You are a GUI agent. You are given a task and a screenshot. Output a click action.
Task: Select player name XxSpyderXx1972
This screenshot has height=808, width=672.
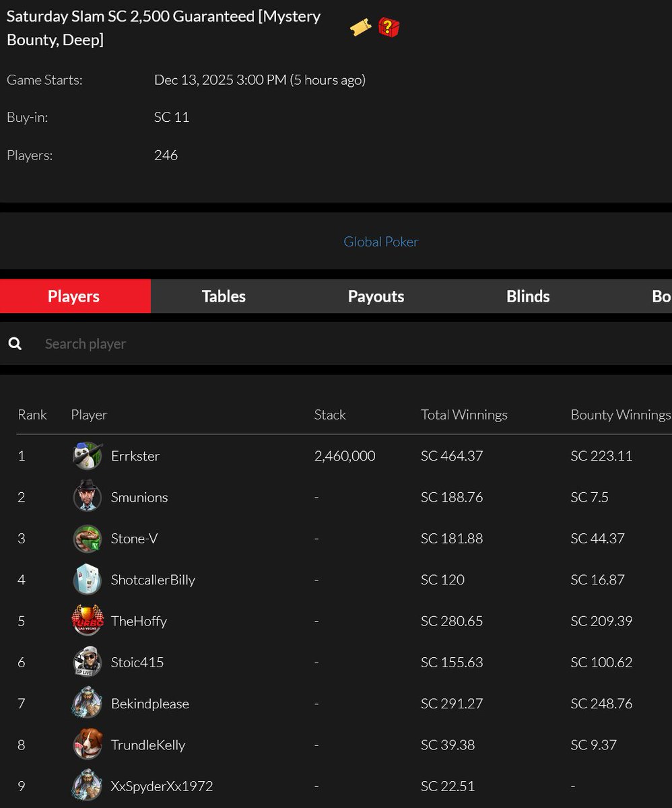[x=162, y=786]
